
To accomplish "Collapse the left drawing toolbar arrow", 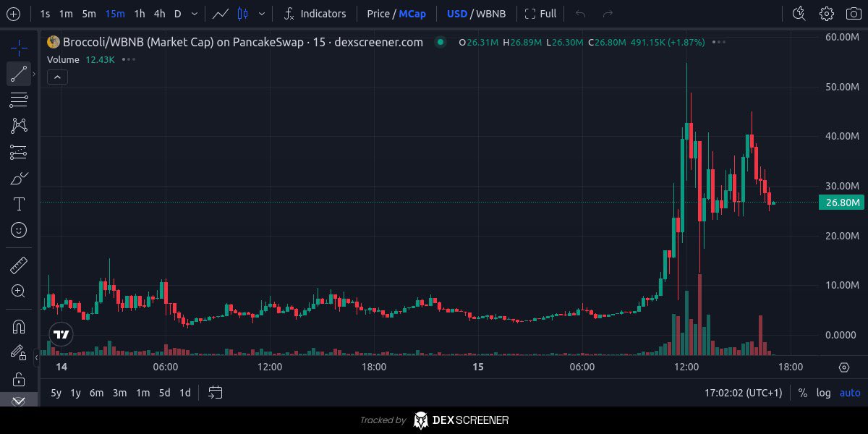I will [x=36, y=357].
